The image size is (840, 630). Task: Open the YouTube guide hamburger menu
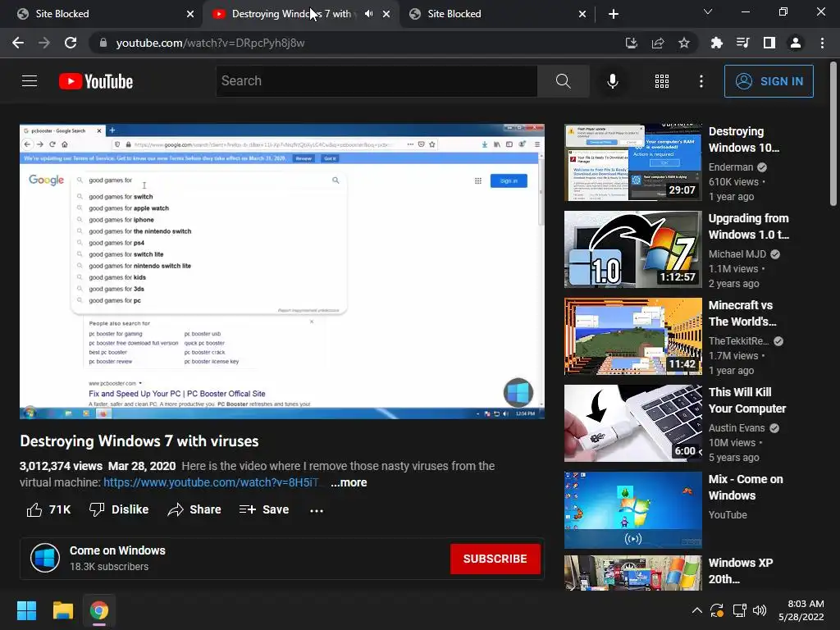click(x=30, y=81)
